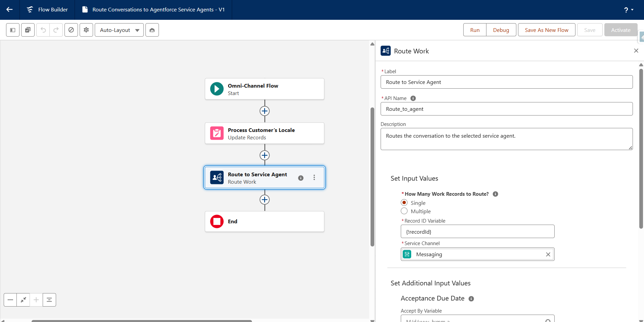Select the Multiple radio option
644x322 pixels.
(404, 211)
